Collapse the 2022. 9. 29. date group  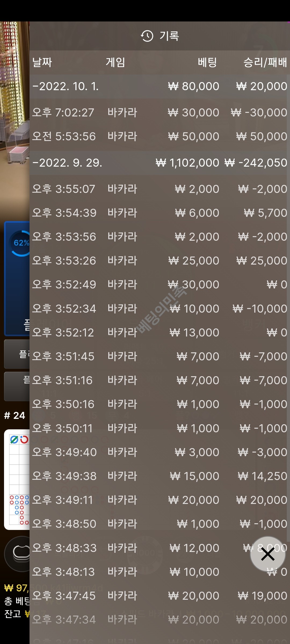pos(160,163)
